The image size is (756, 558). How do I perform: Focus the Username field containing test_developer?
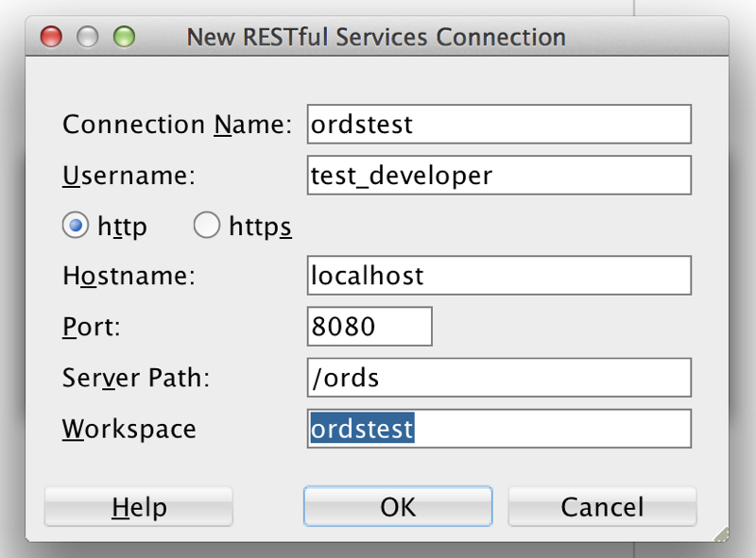[x=499, y=176]
